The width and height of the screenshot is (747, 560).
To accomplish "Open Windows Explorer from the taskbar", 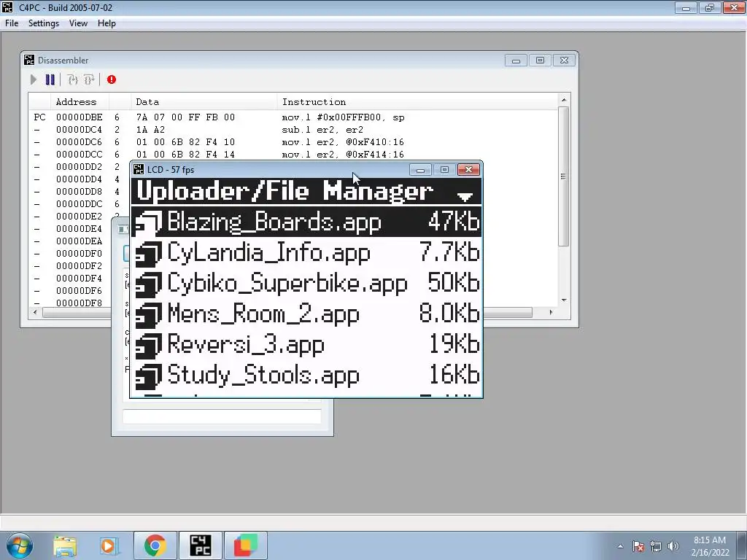I will 65,545.
